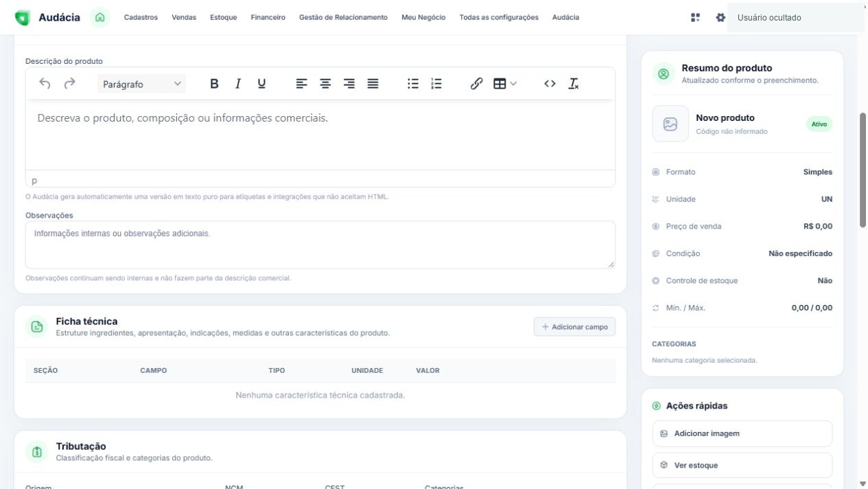Click the SEÇÃO column header
Screen dimensions: 868x489
tap(46, 371)
